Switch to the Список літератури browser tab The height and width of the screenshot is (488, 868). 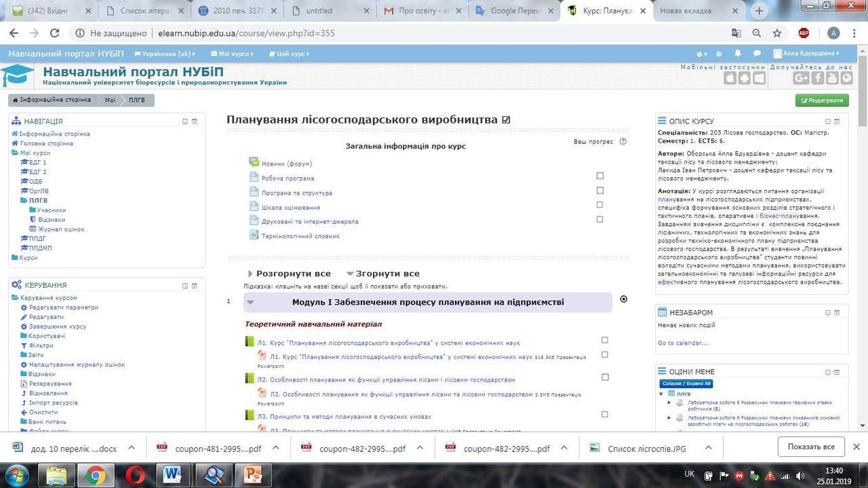(x=146, y=11)
